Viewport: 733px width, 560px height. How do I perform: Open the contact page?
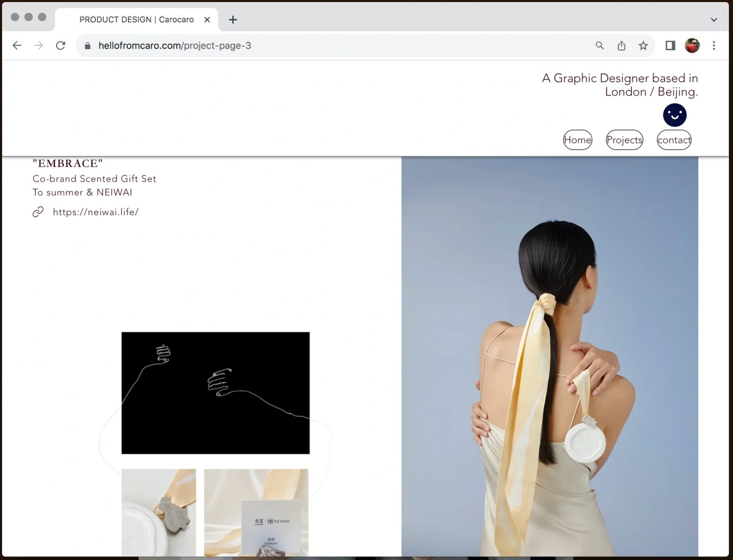[x=674, y=140]
